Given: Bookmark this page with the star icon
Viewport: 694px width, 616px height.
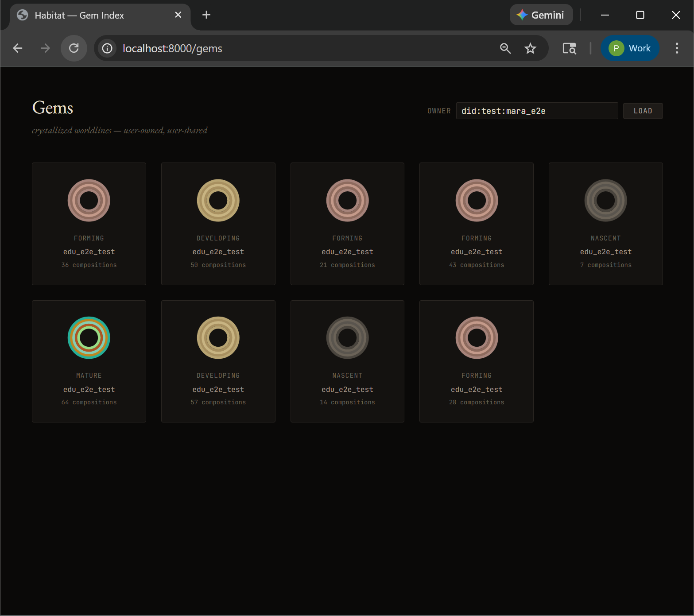Looking at the screenshot, I should point(530,48).
